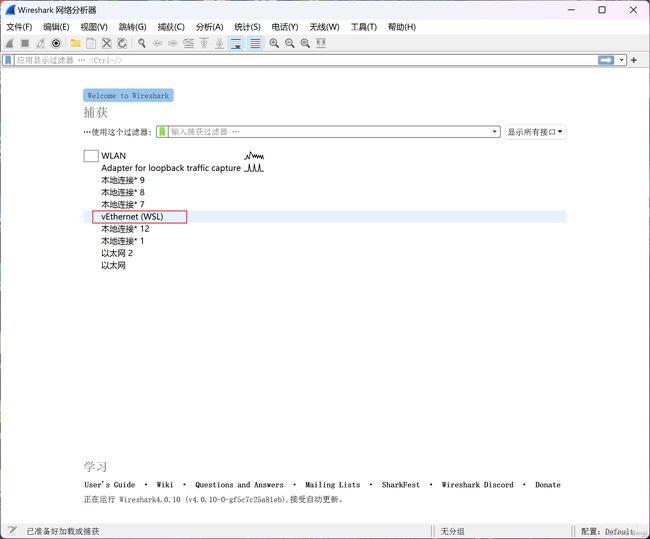Image resolution: width=650 pixels, height=539 pixels.
Task: Click the display filter bookmark icon
Action: point(8,60)
